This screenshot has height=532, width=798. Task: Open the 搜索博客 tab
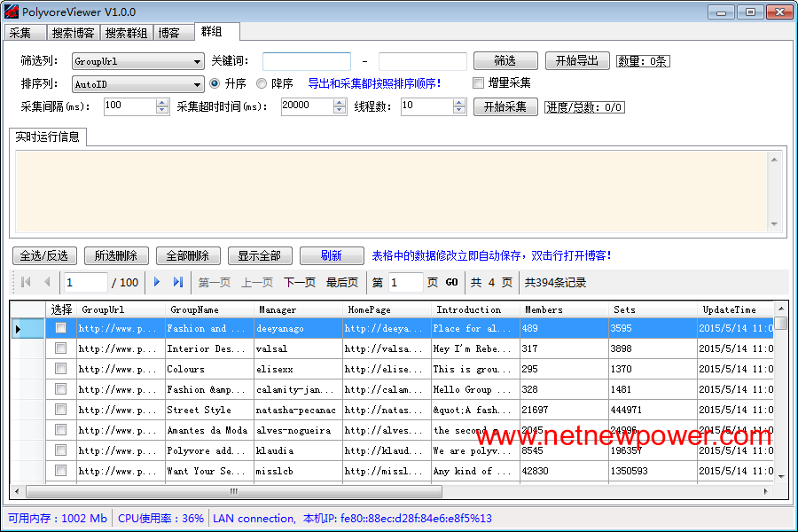pyautogui.click(x=74, y=33)
